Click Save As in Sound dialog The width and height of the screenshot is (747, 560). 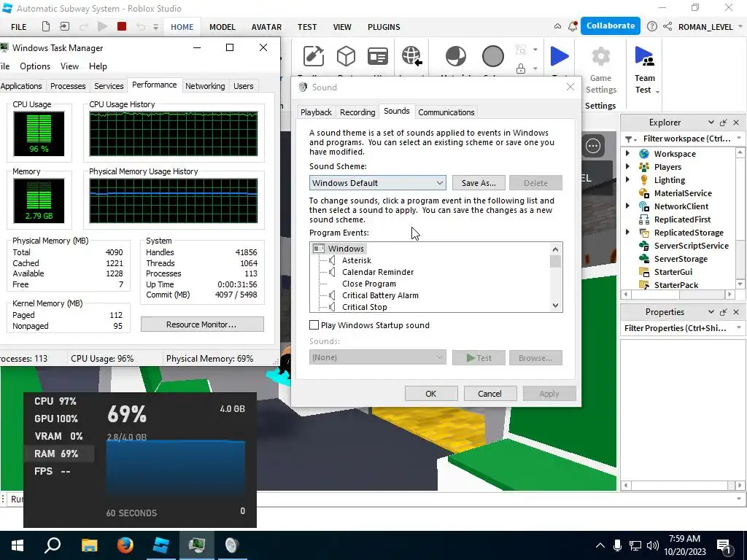pos(479,183)
